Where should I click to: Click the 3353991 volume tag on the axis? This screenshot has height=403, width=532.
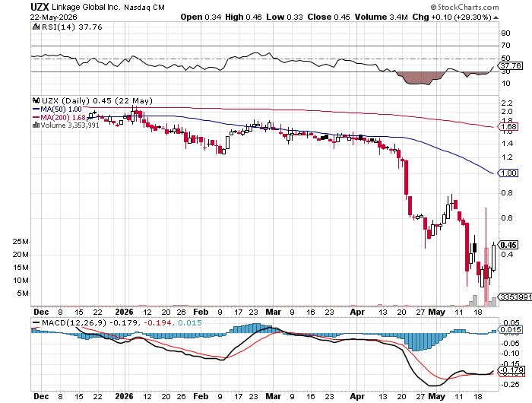(x=515, y=297)
